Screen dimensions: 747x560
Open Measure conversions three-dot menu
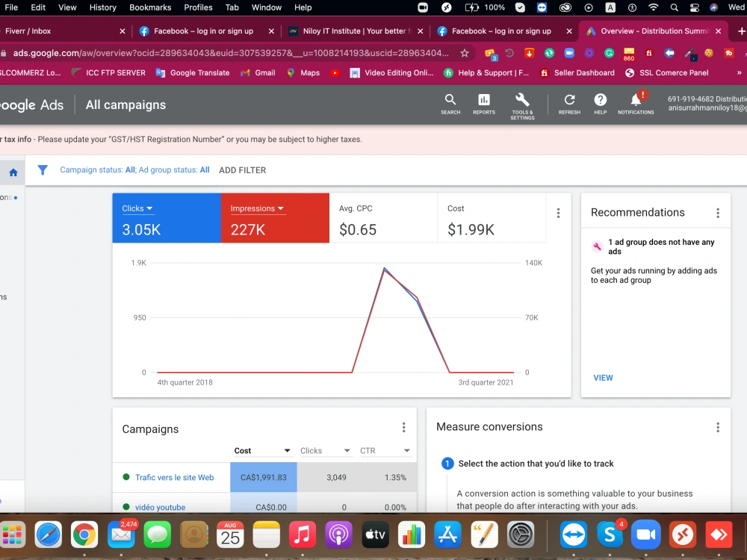718,427
